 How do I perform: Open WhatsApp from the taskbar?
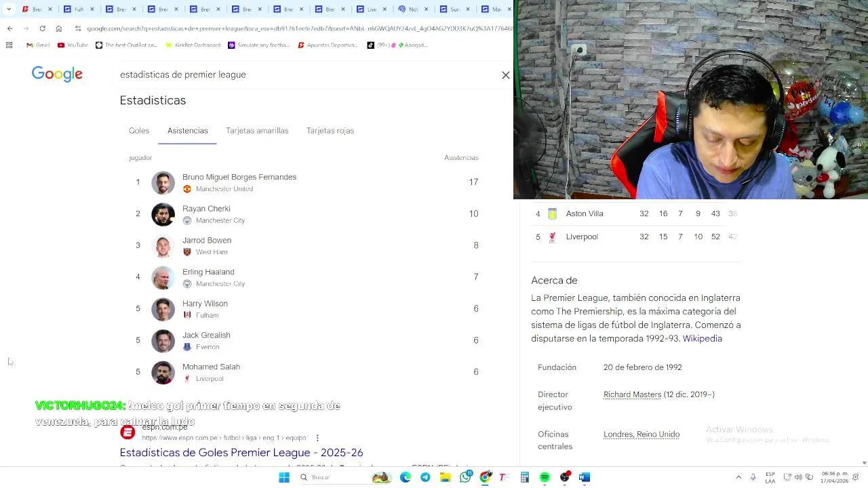pyautogui.click(x=465, y=477)
